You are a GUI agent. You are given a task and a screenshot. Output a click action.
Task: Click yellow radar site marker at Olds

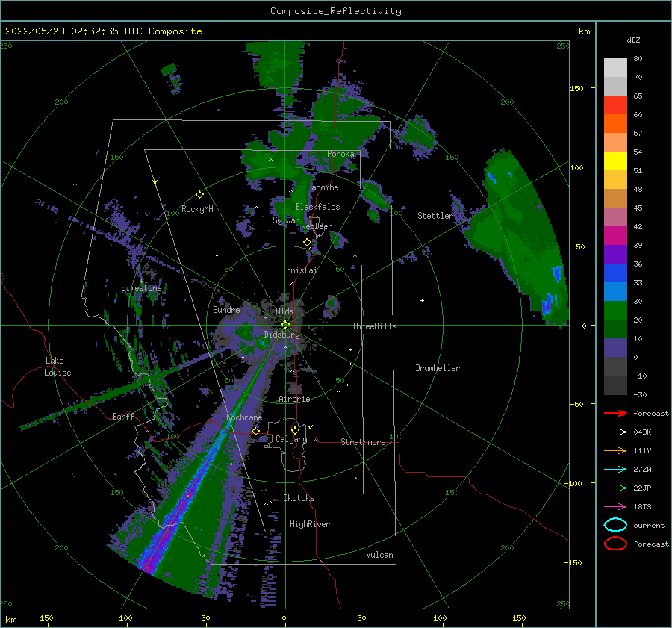286,325
